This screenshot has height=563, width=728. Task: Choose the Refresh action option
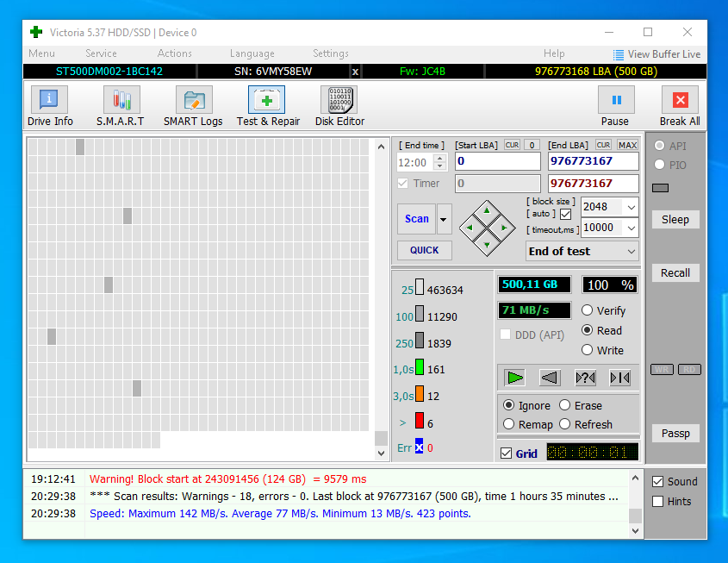point(564,424)
